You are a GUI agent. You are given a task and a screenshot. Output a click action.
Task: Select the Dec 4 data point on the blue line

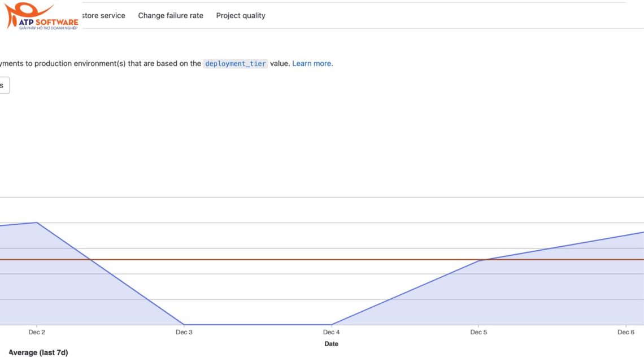[x=332, y=325]
